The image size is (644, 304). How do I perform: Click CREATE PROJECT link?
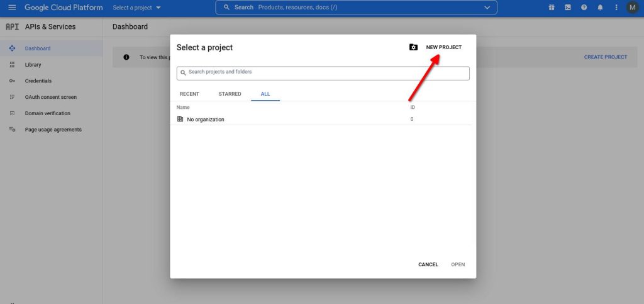(606, 57)
